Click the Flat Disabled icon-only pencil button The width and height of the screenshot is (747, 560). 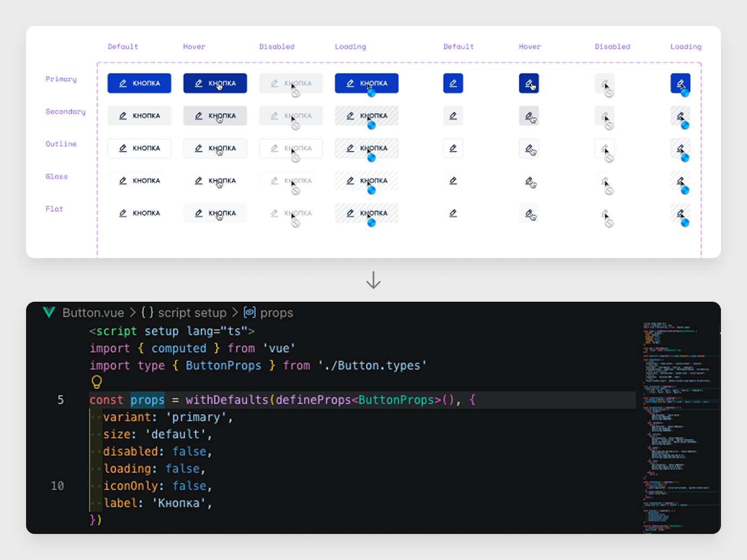tap(604, 213)
